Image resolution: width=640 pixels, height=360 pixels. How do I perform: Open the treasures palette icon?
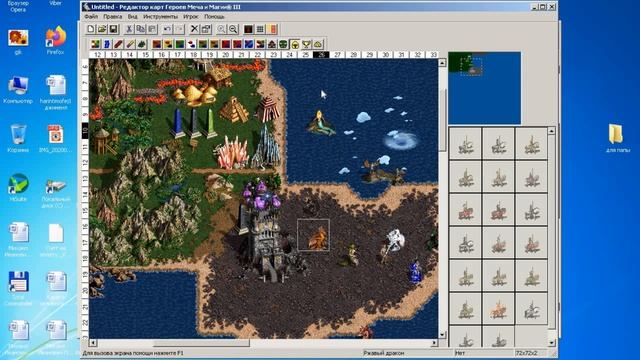[318, 44]
